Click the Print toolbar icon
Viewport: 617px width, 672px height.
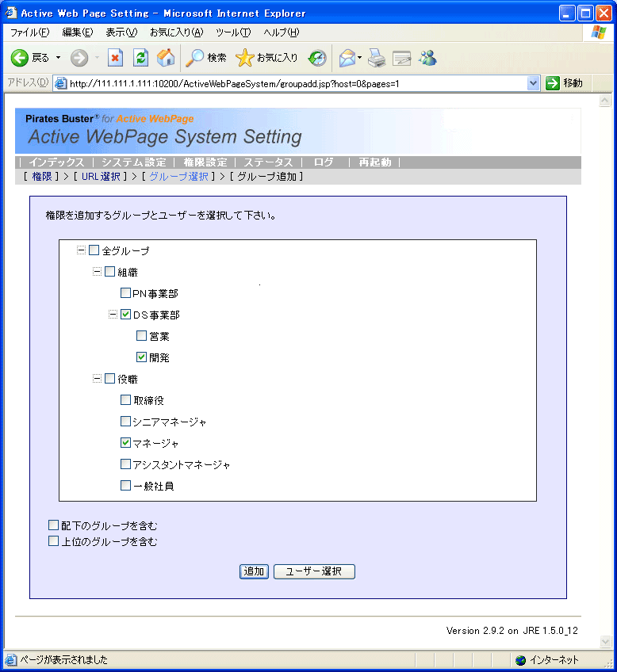[x=377, y=58]
